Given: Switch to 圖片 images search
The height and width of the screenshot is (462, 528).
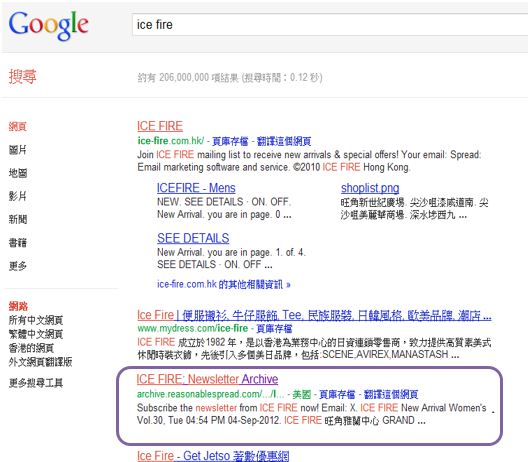Looking at the screenshot, I should [x=18, y=150].
